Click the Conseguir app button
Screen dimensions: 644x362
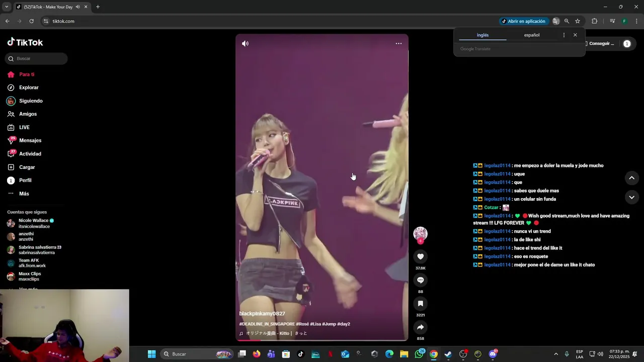pyautogui.click(x=600, y=44)
